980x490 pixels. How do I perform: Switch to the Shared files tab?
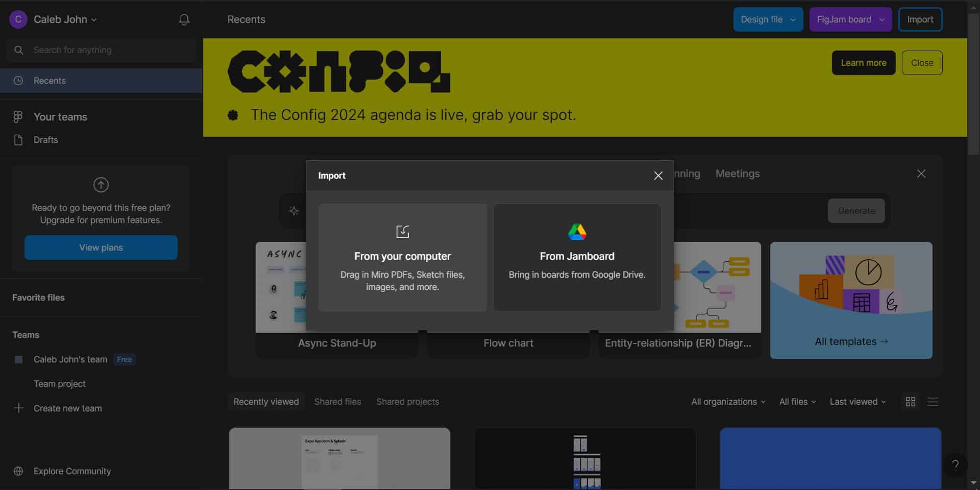tap(337, 402)
